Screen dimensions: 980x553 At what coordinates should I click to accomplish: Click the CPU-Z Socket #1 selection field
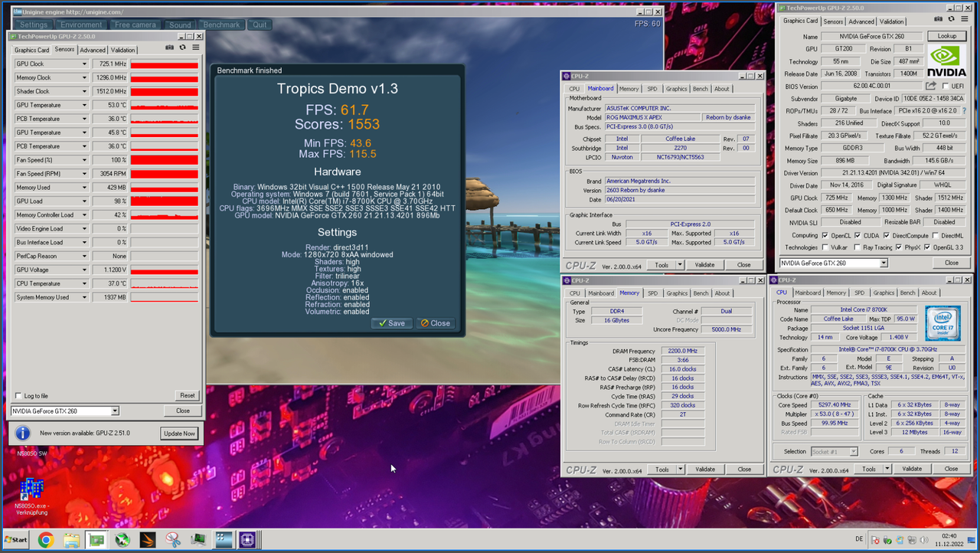[x=834, y=452]
